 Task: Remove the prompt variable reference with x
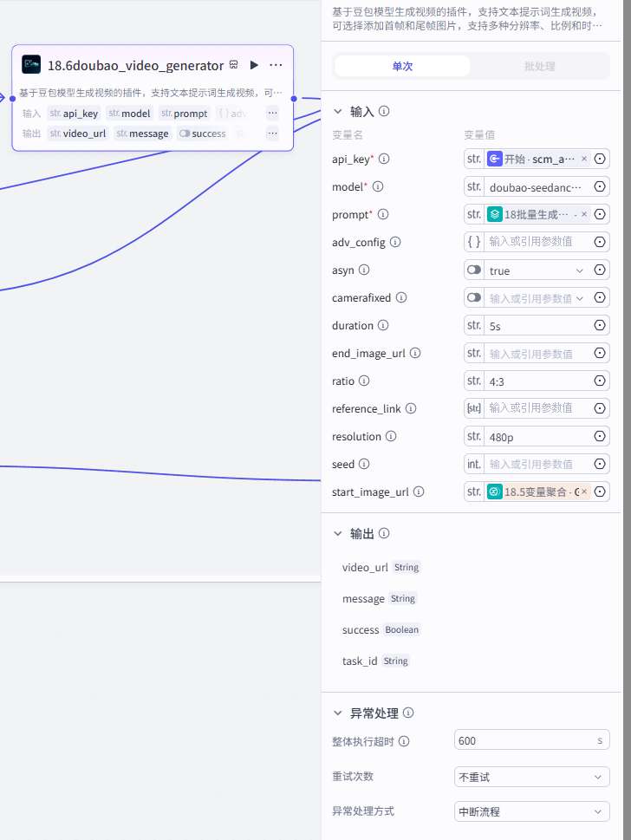pos(584,214)
